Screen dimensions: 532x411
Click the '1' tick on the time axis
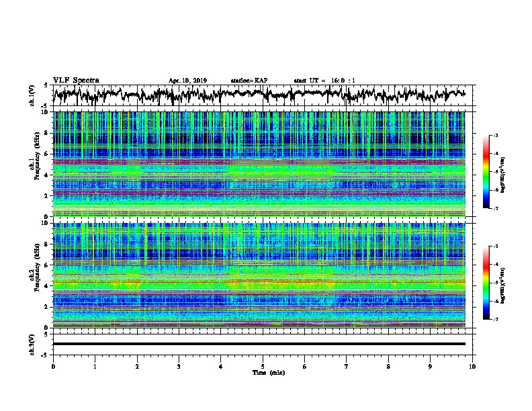[95, 367]
